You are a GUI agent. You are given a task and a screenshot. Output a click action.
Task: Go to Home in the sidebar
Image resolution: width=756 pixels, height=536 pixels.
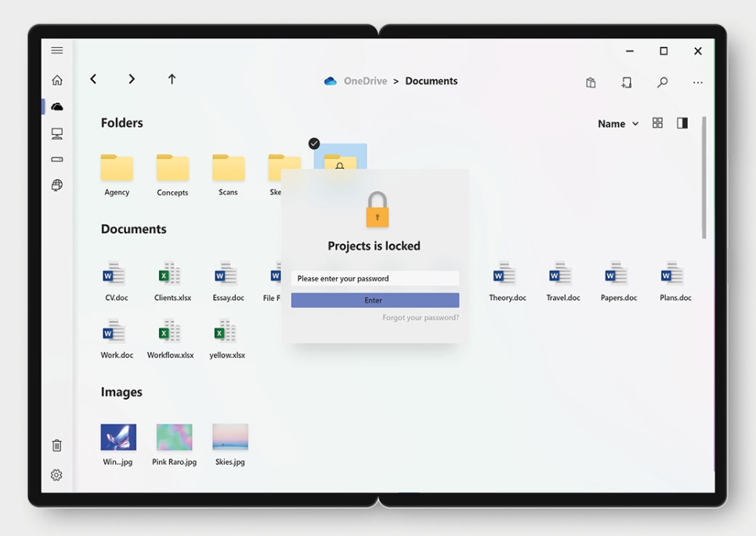tap(57, 80)
